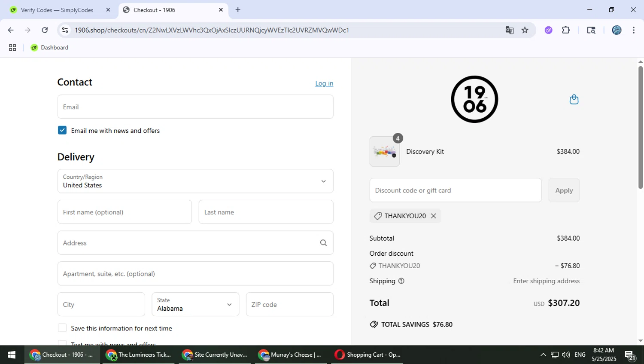The image size is (644, 364).
Task: Open the shopping bag icon
Action: (574, 100)
